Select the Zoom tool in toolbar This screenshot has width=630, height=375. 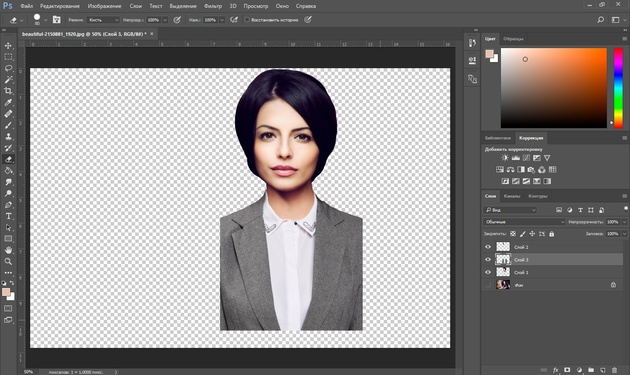point(8,261)
